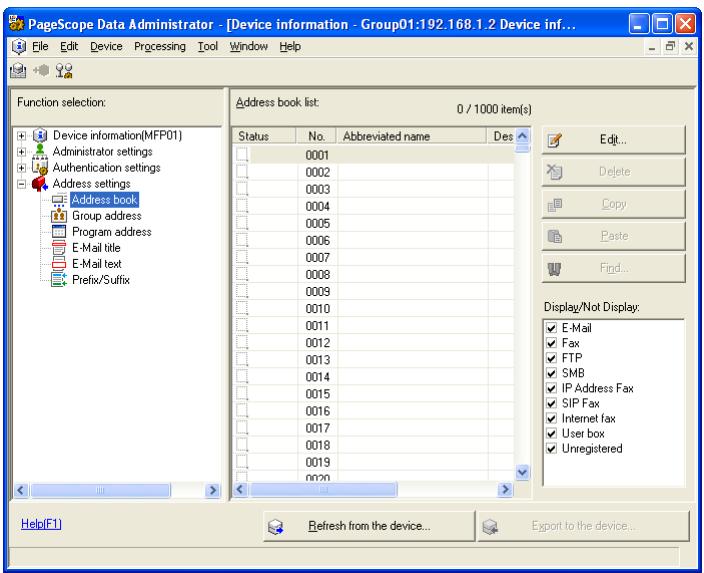Select the E-Mail title tree item
This screenshot has height=573, width=704.
click(x=96, y=248)
